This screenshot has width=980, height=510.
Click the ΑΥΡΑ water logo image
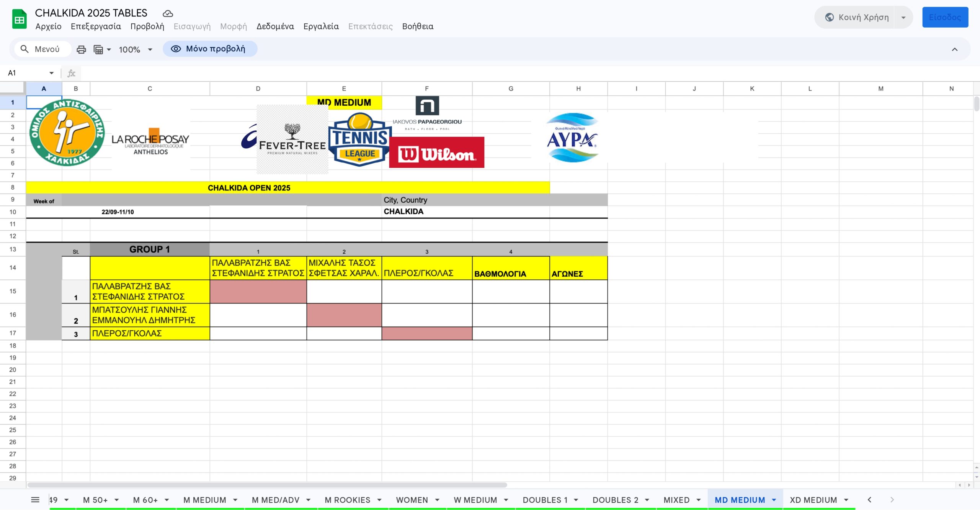pos(572,138)
